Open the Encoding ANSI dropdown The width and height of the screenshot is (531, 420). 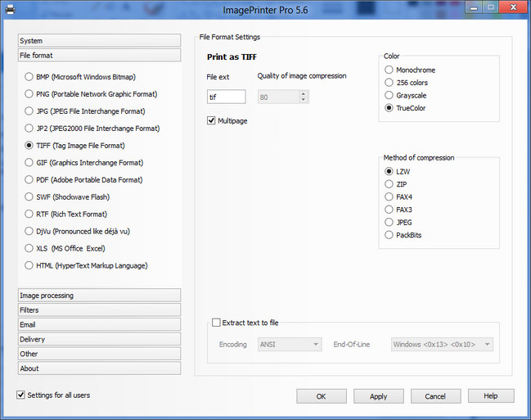coord(290,345)
